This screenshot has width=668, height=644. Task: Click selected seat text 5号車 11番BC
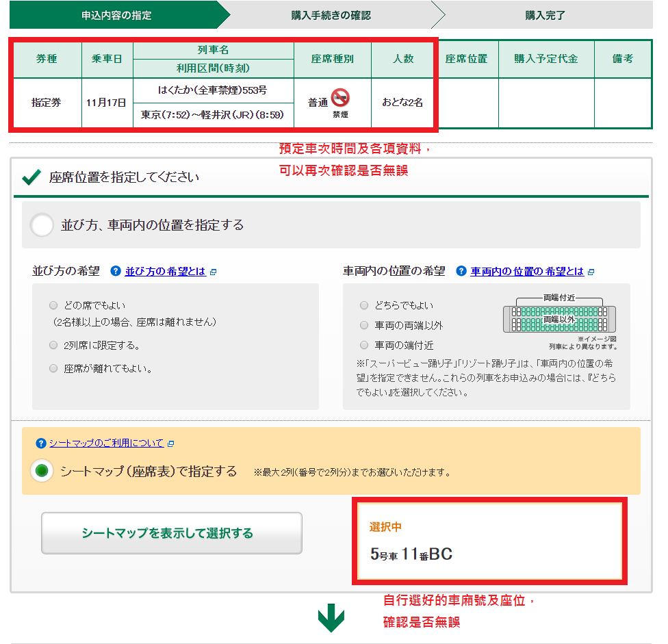coord(411,554)
